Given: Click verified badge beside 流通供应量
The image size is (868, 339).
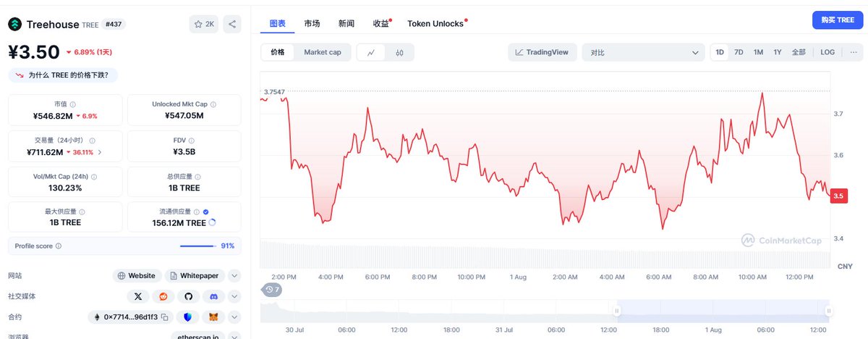Looking at the screenshot, I should coord(206,212).
